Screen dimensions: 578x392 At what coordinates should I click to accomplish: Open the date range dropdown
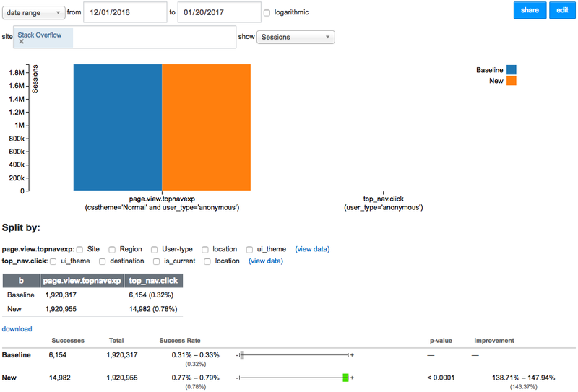point(33,12)
